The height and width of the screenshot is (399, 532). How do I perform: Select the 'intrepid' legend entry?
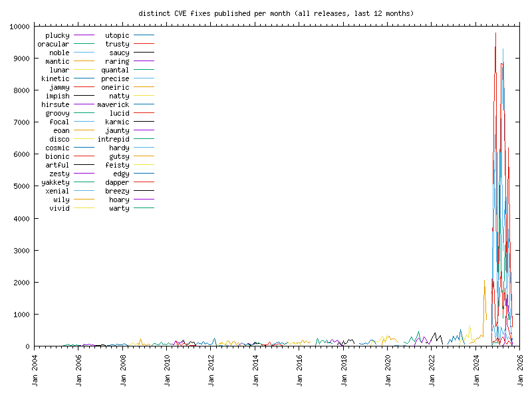[x=113, y=139]
